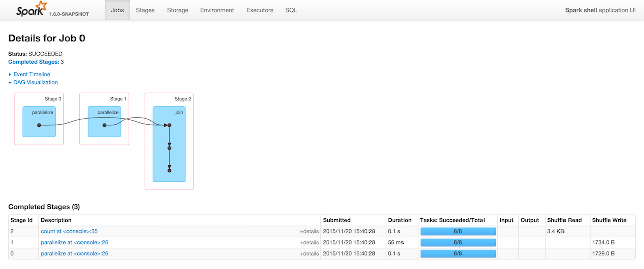Switch to the SQL tab
The image size is (644, 269).
click(291, 10)
